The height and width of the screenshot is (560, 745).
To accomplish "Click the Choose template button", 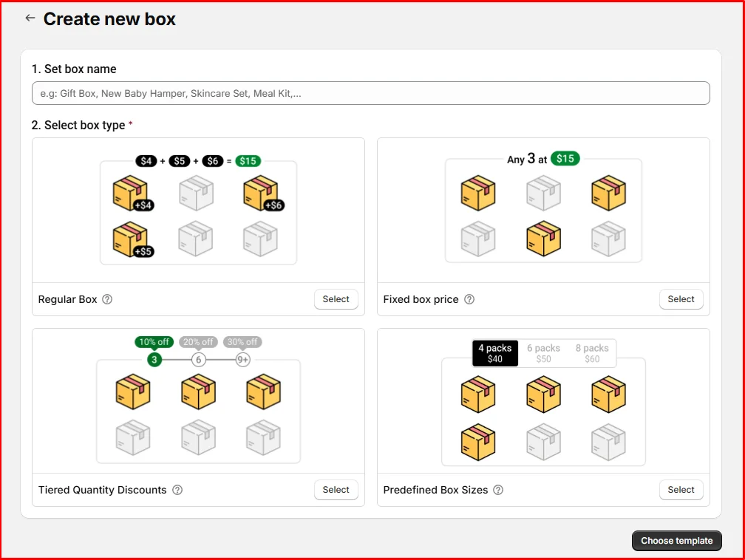I will [x=676, y=541].
